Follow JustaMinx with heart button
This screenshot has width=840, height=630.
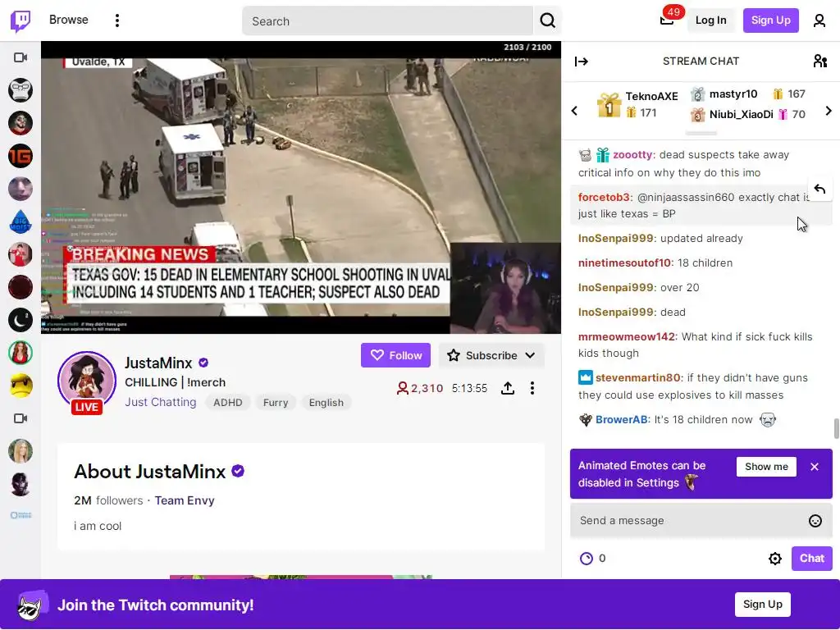click(x=395, y=355)
